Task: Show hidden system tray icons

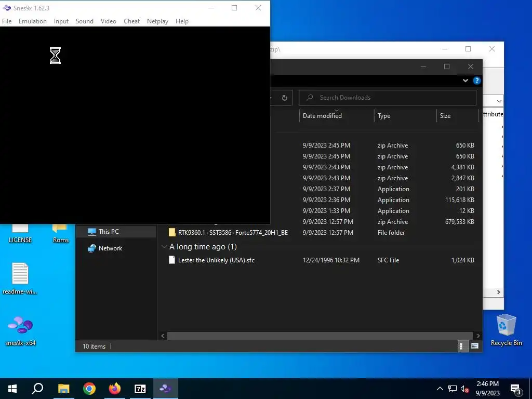Action: point(440,389)
